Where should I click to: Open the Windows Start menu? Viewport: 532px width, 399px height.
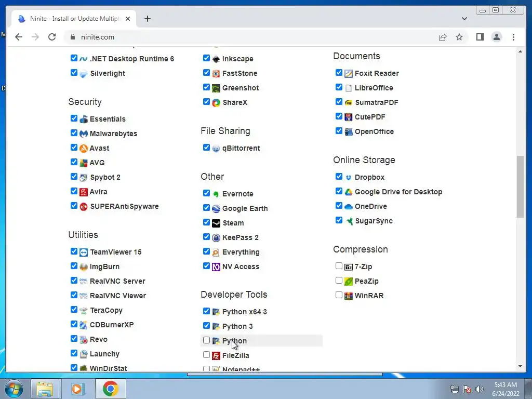tap(14, 389)
